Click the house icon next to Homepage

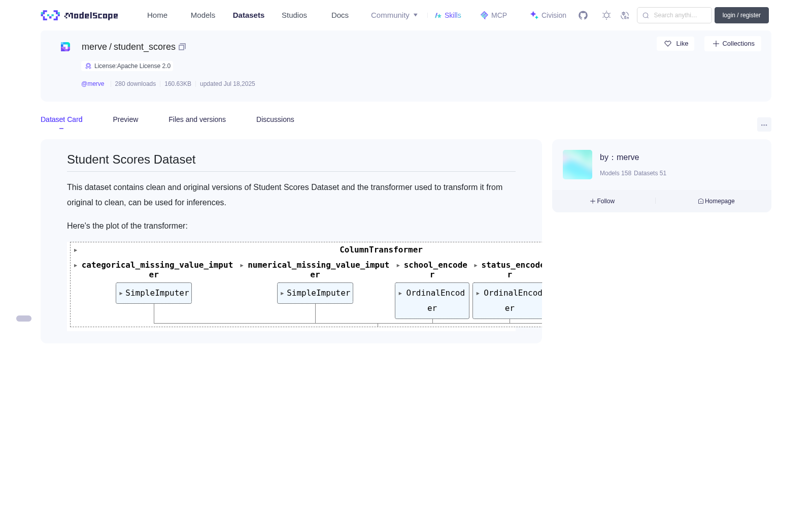pyautogui.click(x=701, y=201)
